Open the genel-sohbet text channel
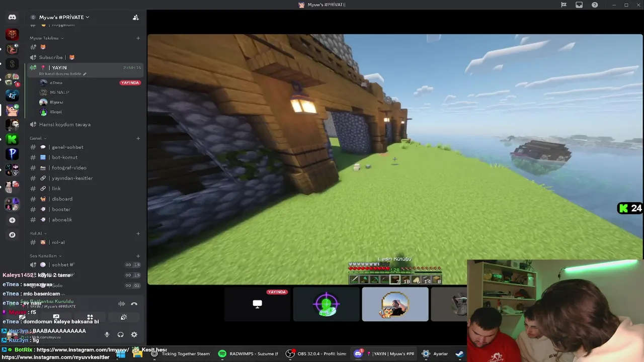 [85, 147]
